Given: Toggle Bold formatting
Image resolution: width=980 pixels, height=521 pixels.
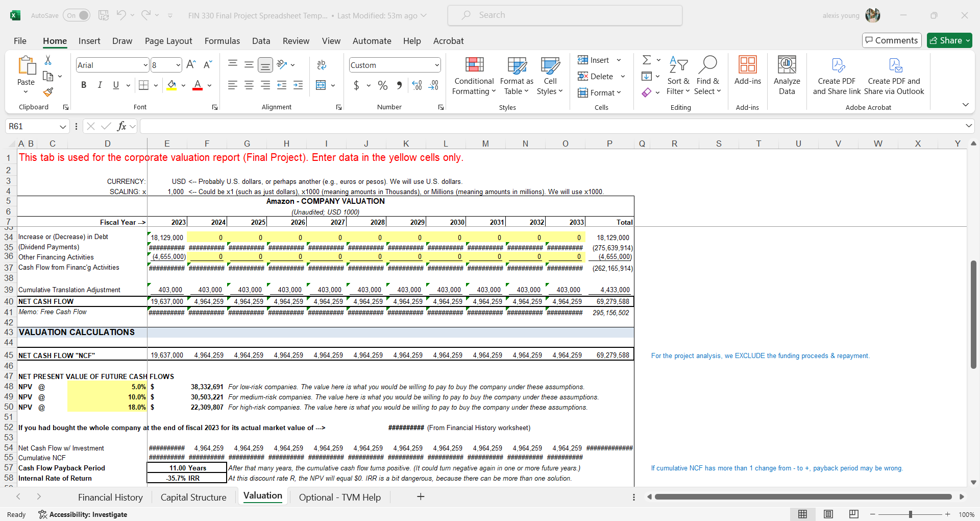Looking at the screenshot, I should (x=84, y=85).
